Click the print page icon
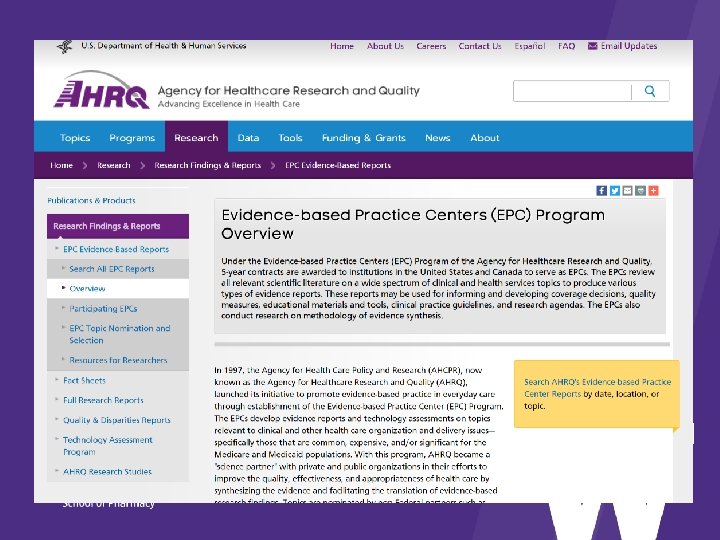Screen dimensions: 720x540 pos(640,191)
